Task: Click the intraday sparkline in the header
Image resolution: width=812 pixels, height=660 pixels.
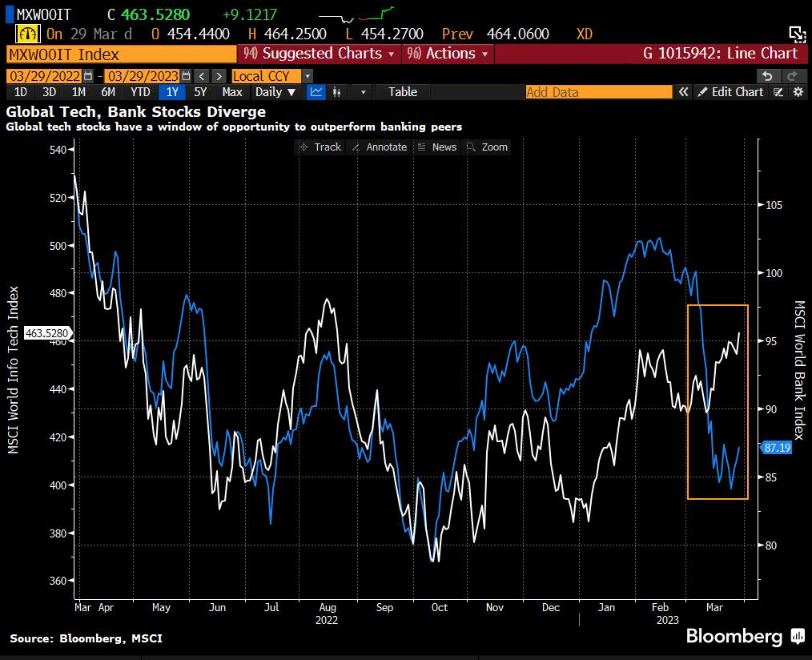Action: 356,14
